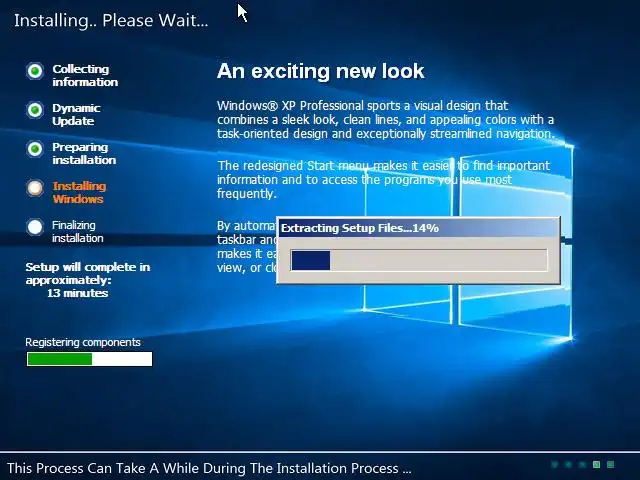Click the "Installing.. Please Wait..." title
Viewport: 640px width, 480px height.
[111, 20]
